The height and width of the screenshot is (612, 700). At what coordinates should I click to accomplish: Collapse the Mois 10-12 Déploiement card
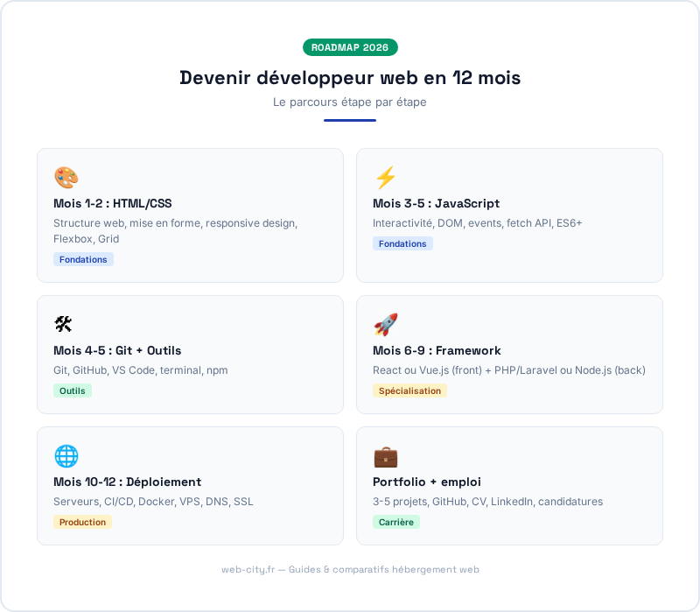click(x=190, y=485)
